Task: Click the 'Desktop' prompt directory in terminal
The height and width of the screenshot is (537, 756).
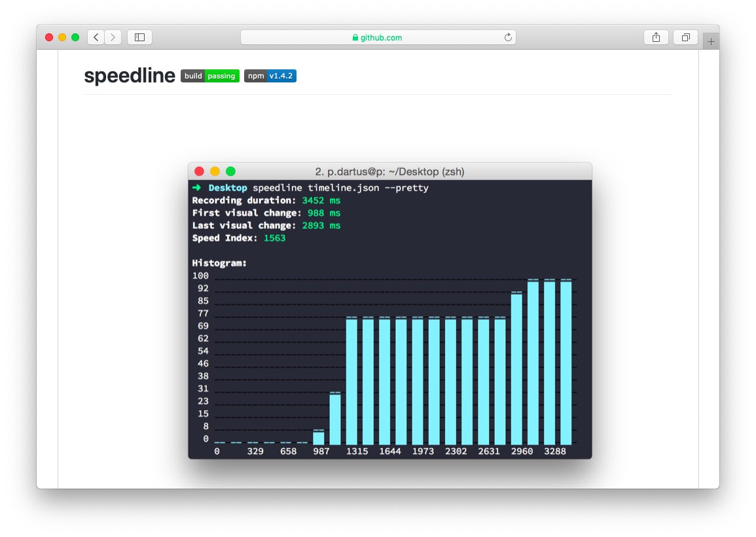Action: coord(228,188)
